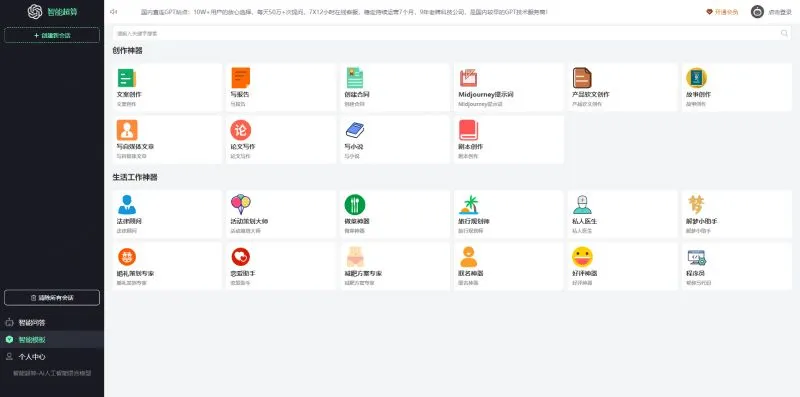Click the brown 产品软文创作 icon
Screen dimensions: 800x397
(582, 78)
